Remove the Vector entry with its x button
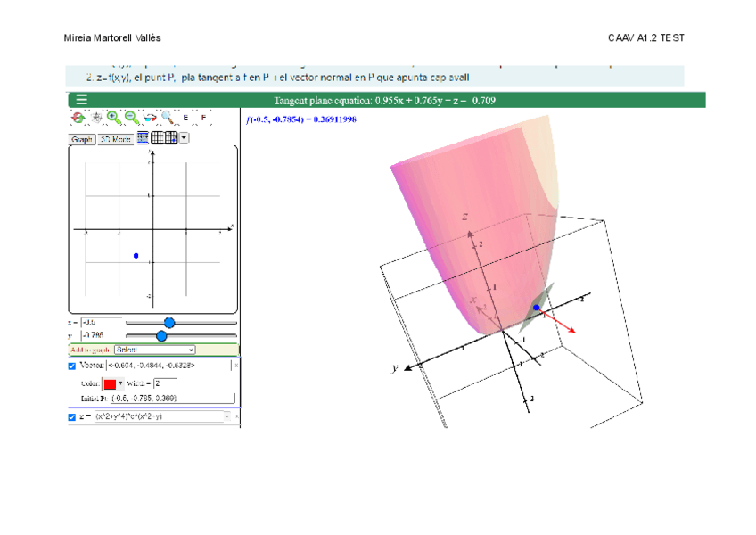 click(235, 366)
